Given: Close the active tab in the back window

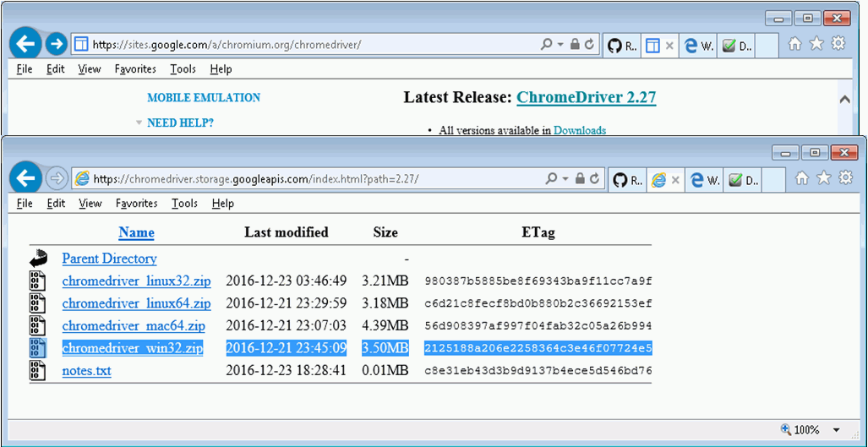Looking at the screenshot, I should (669, 46).
